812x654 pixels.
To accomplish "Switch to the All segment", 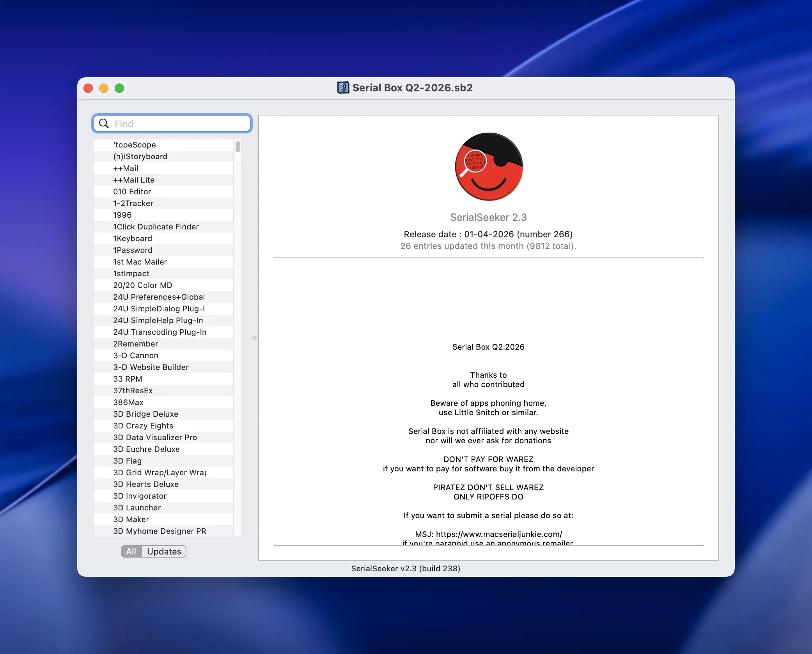I will click(x=131, y=551).
